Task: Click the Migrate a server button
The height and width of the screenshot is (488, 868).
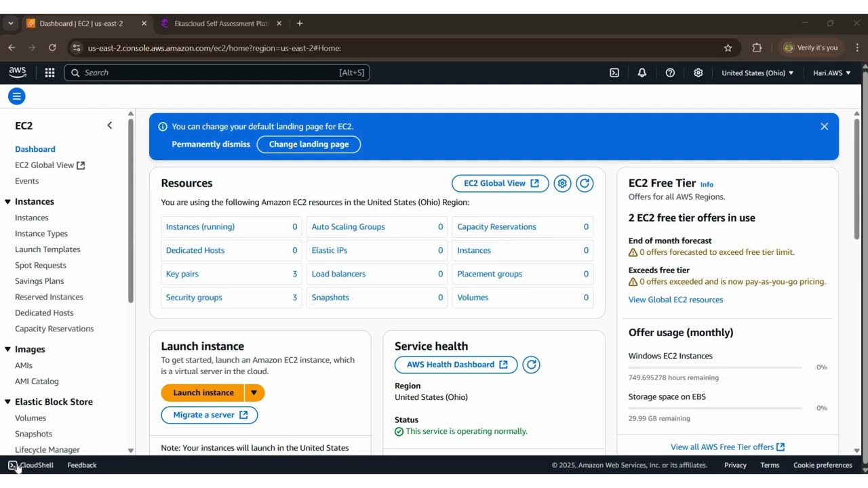Action: click(x=210, y=415)
